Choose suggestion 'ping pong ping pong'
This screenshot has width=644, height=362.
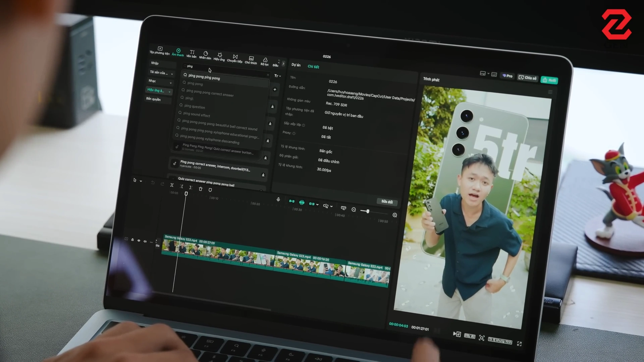point(204,77)
